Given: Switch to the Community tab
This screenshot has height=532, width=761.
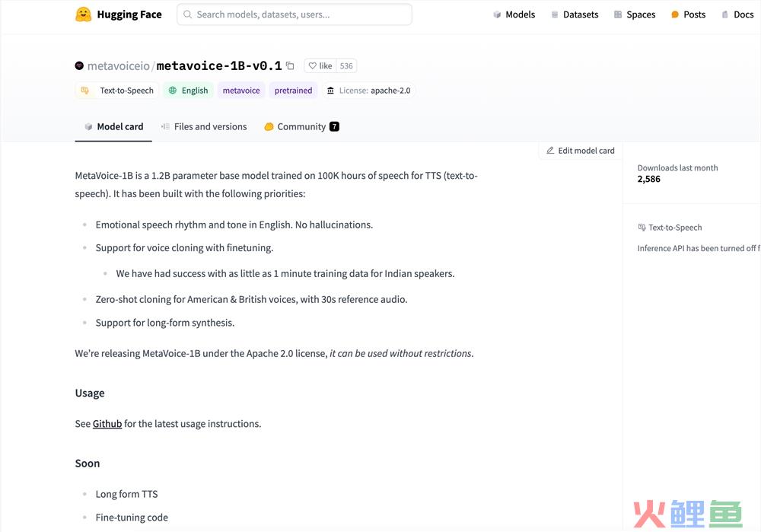Looking at the screenshot, I should [301, 126].
